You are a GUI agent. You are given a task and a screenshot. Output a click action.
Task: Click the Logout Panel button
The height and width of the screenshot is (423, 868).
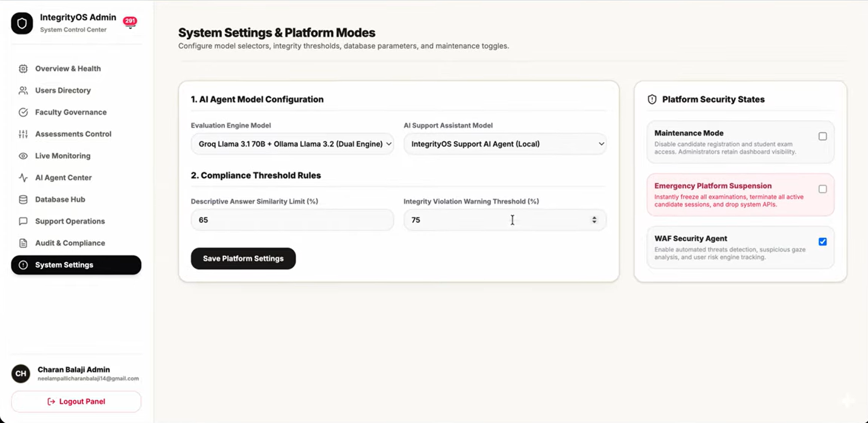76,402
